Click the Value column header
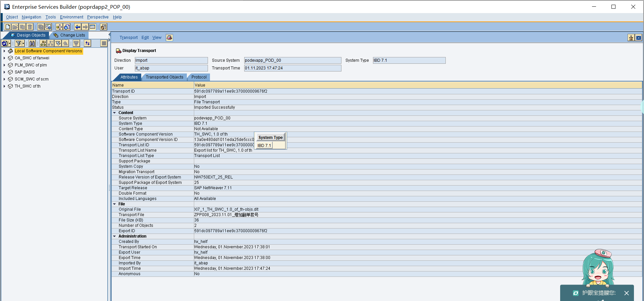The image size is (644, 301). click(418, 85)
